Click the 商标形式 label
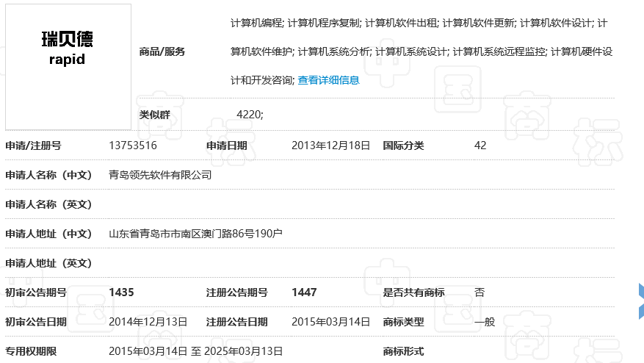The height and width of the screenshot is (363, 644). pyautogui.click(x=403, y=351)
